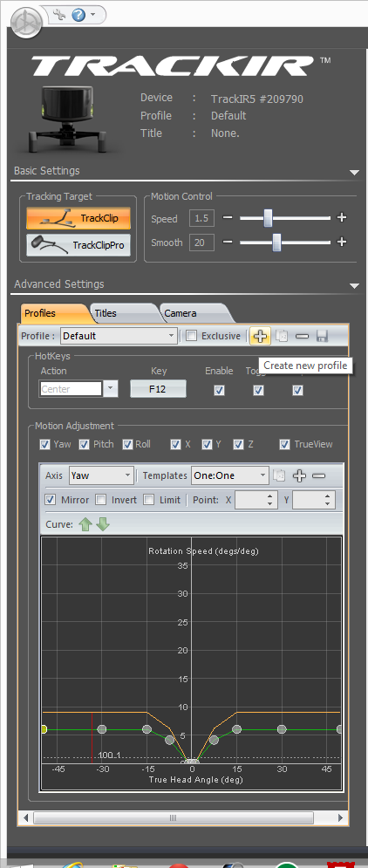Toggle the Z axis checkbox

tap(239, 444)
